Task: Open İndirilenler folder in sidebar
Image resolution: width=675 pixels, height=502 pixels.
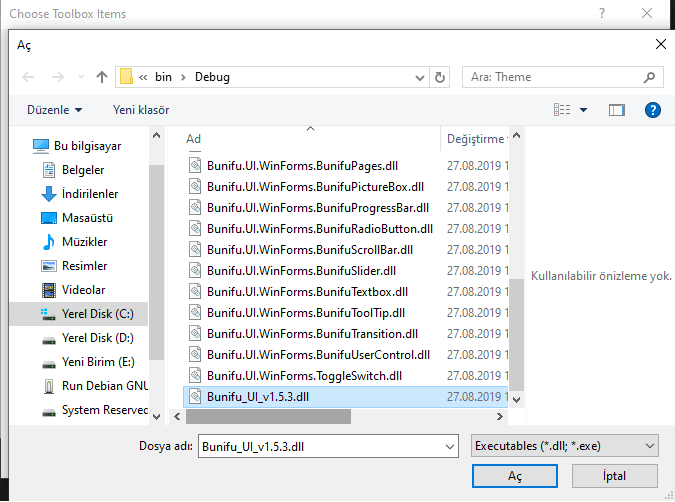Action: click(x=90, y=194)
